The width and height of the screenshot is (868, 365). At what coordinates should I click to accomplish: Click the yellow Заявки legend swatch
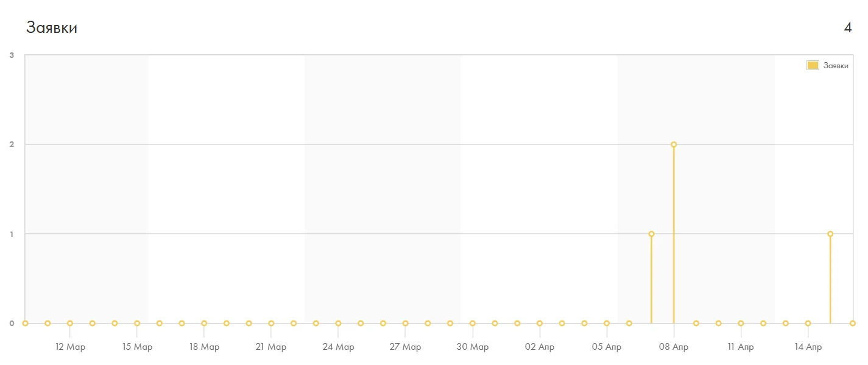(813, 65)
